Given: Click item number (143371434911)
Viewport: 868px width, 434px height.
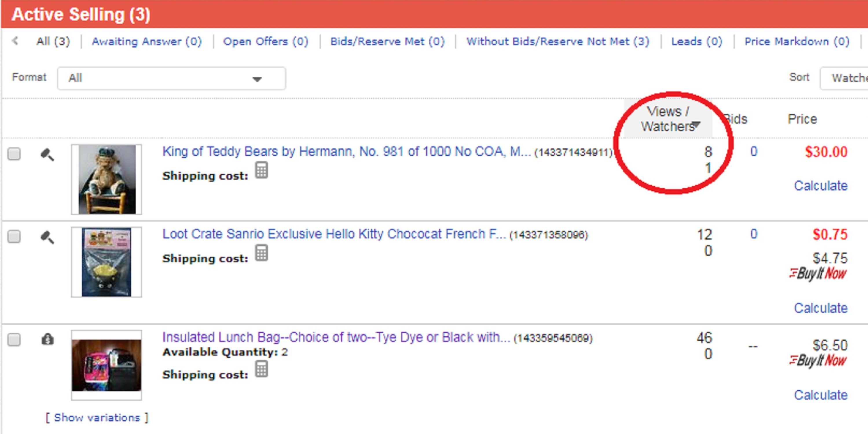Looking at the screenshot, I should pyautogui.click(x=573, y=153).
